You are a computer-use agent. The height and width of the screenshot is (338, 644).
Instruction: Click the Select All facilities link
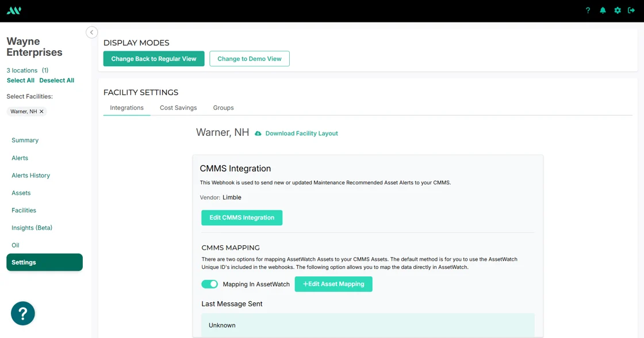[21, 80]
